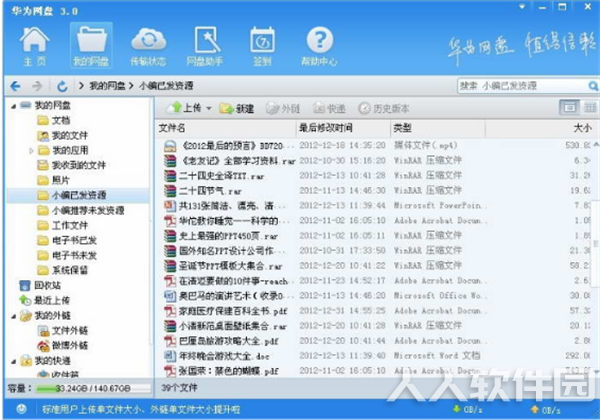
Task: Select 家庭医疗保健百科全书.pdf row
Action: click(x=375, y=311)
